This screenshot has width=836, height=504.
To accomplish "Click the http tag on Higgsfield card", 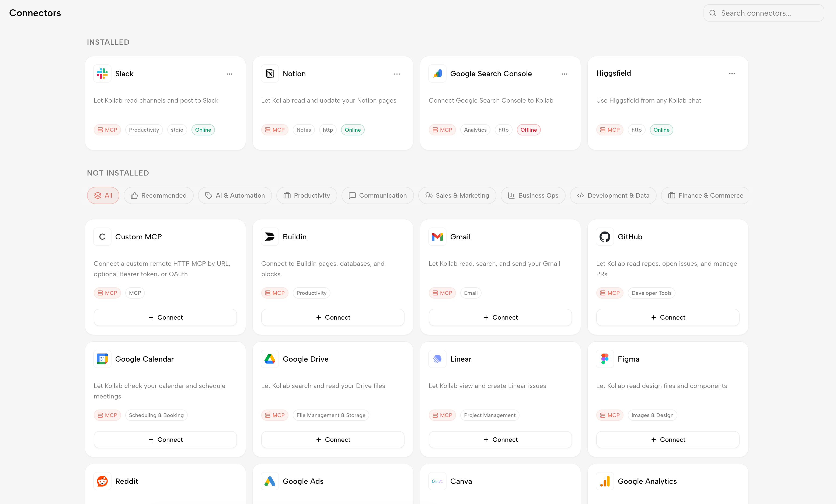I will (636, 129).
